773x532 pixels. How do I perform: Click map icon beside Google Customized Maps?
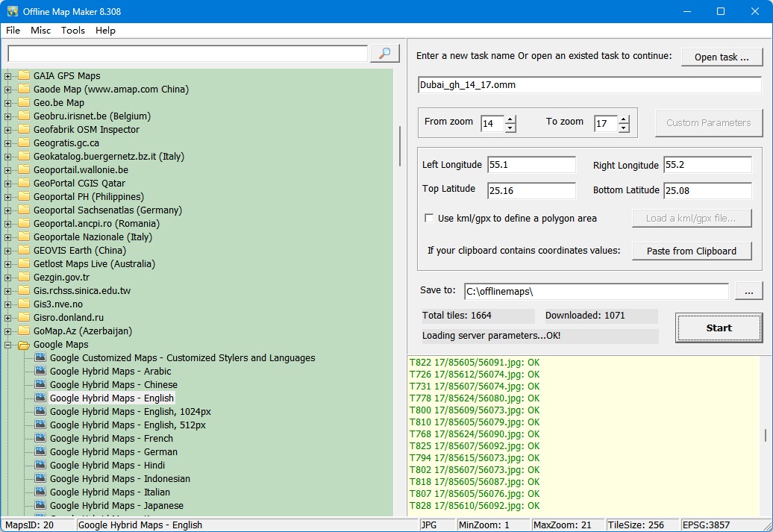click(x=40, y=357)
